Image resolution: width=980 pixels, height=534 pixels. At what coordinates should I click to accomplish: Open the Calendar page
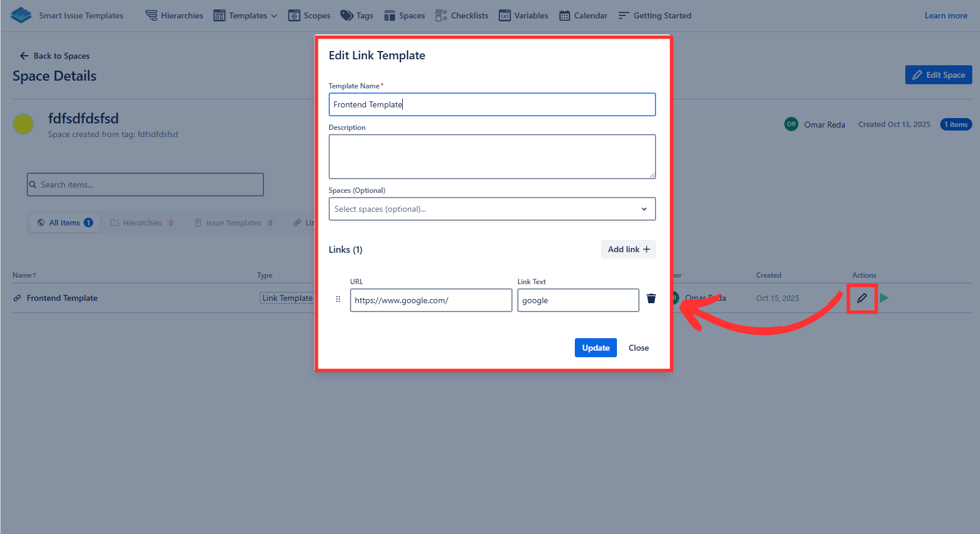(583, 15)
